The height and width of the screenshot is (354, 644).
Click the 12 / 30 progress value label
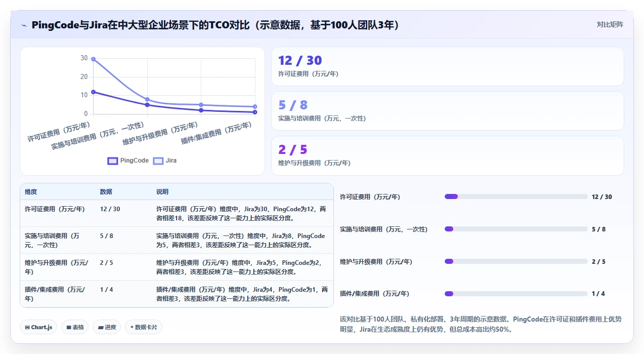click(x=602, y=196)
